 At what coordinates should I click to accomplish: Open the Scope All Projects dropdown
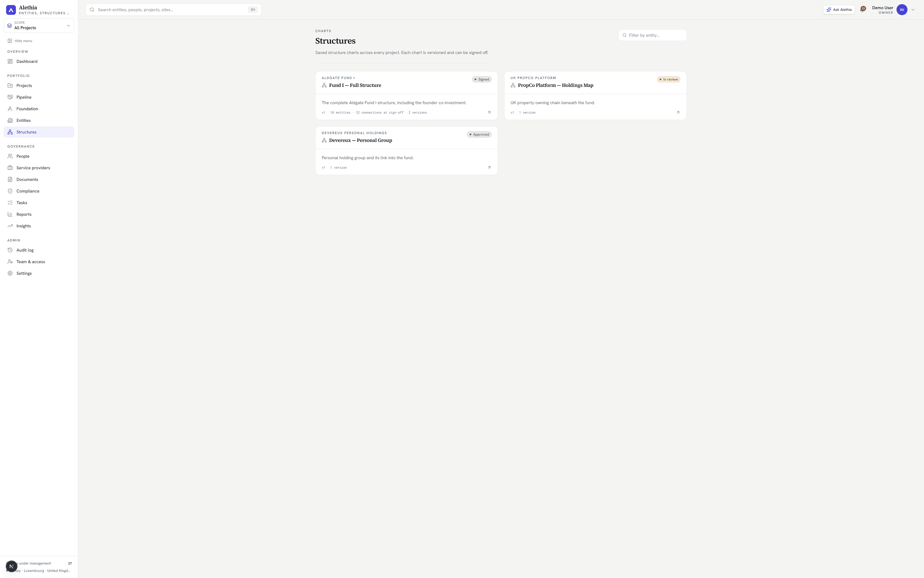(39, 26)
